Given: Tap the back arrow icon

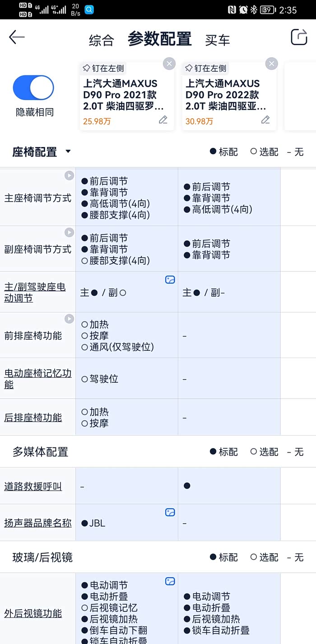Looking at the screenshot, I should tap(17, 37).
